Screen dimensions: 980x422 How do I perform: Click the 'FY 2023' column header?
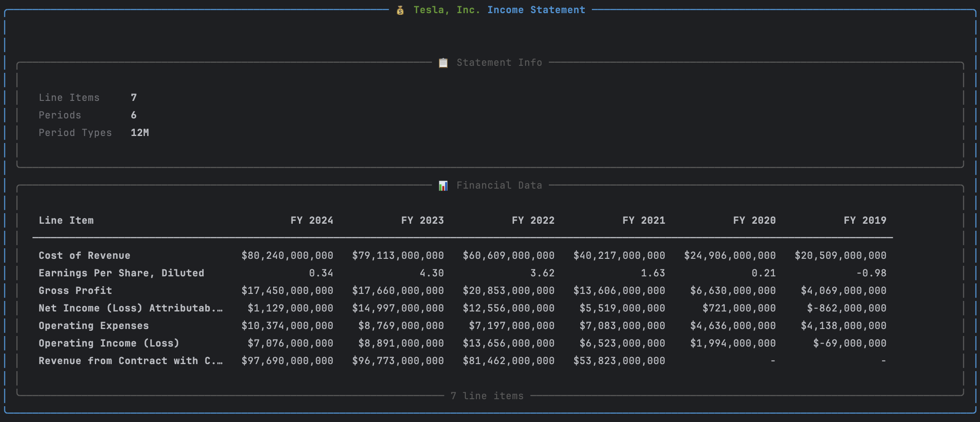tap(422, 220)
